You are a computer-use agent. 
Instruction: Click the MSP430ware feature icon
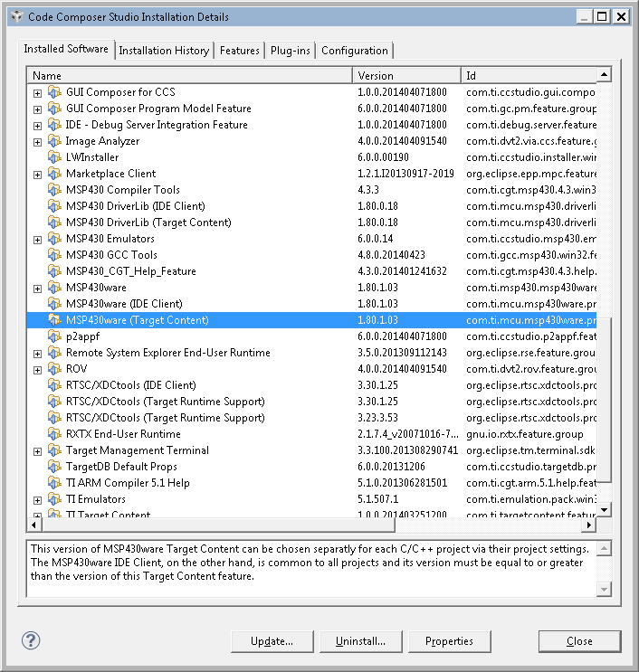[54, 288]
